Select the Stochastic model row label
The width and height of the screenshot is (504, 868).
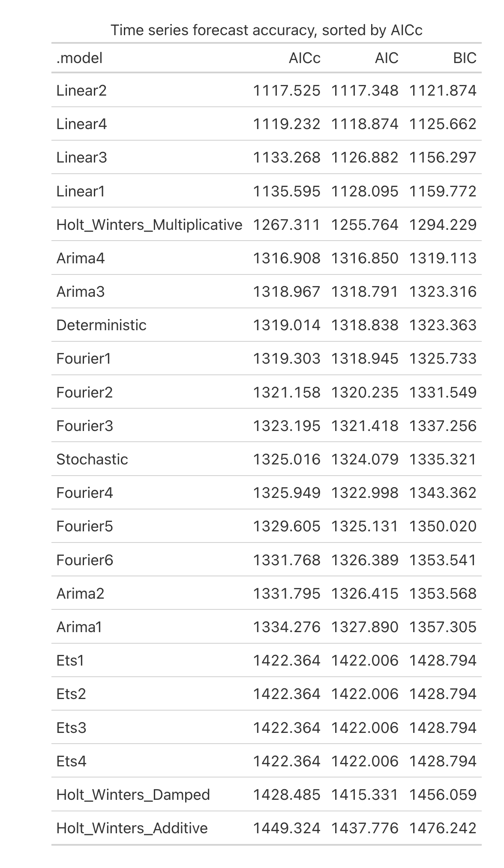tap(92, 459)
